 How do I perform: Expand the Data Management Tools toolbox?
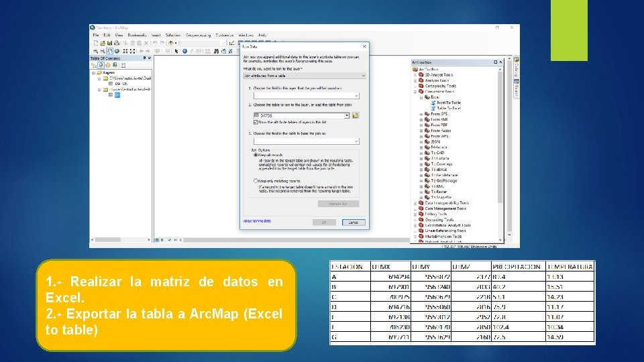415,208
